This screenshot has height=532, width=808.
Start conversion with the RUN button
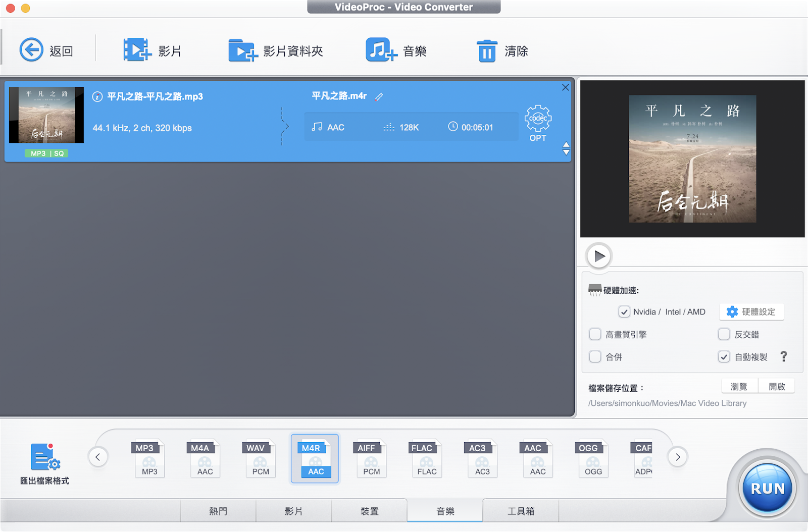tap(768, 488)
